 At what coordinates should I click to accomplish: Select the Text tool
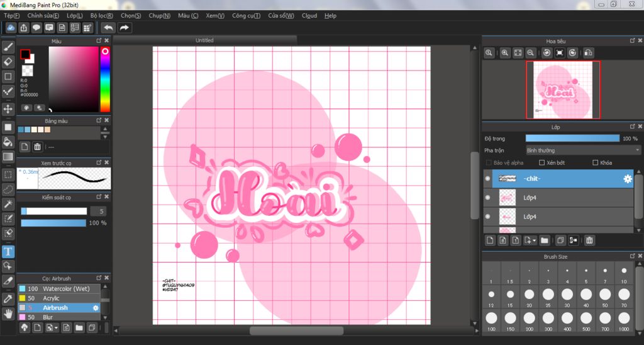(8, 251)
